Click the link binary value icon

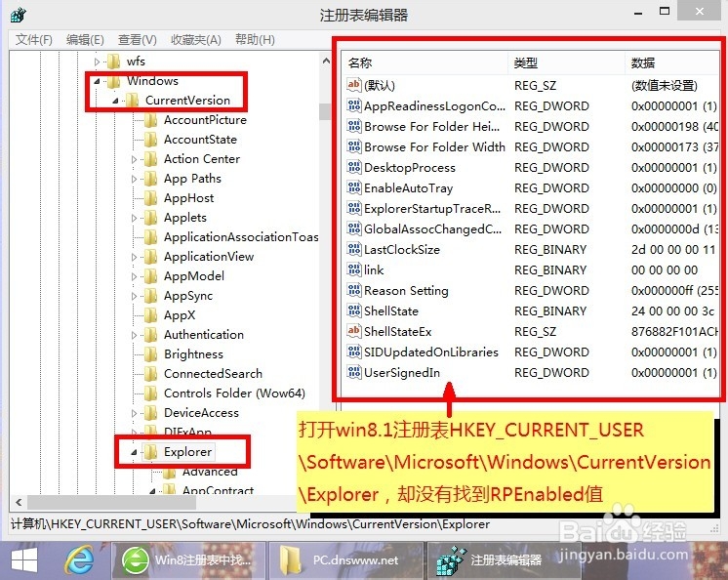[354, 269]
